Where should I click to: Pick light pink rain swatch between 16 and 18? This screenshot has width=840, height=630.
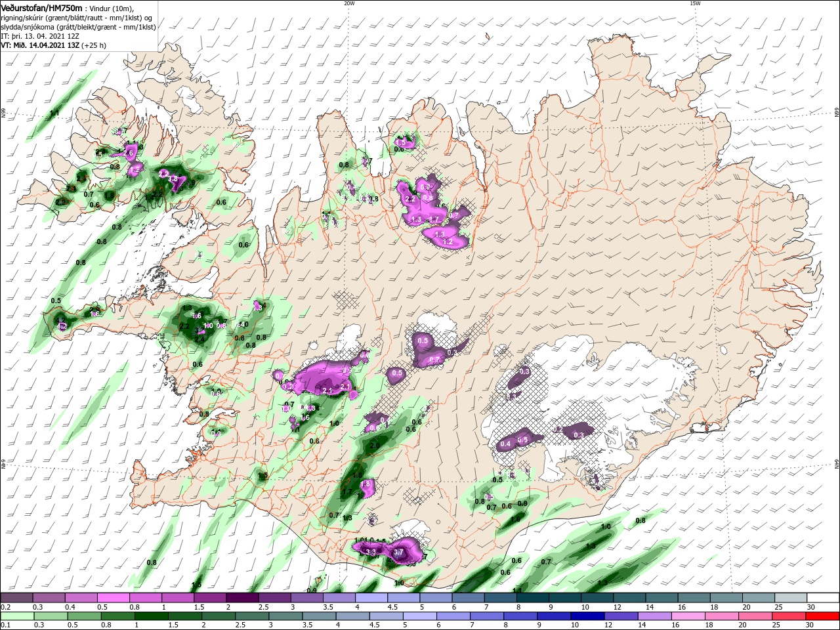click(688, 616)
